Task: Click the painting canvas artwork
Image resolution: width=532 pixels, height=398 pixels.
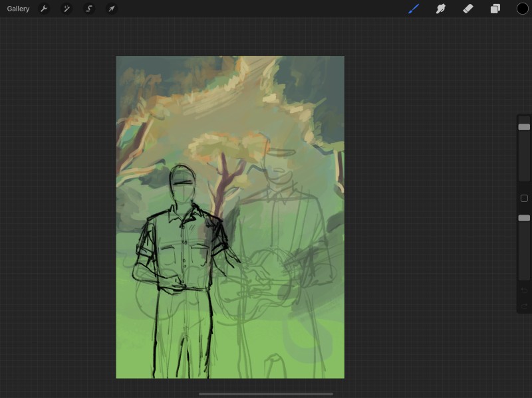Action: tap(230, 217)
